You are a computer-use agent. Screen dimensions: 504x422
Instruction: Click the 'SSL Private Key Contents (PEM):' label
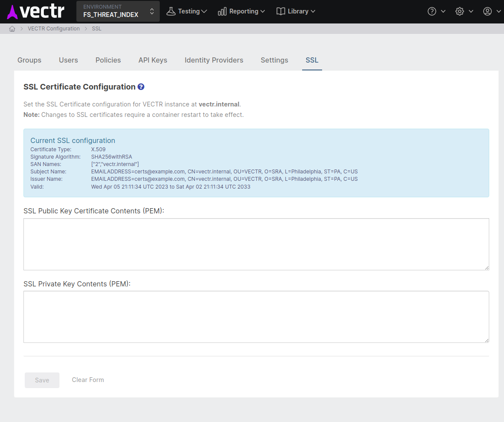(77, 284)
